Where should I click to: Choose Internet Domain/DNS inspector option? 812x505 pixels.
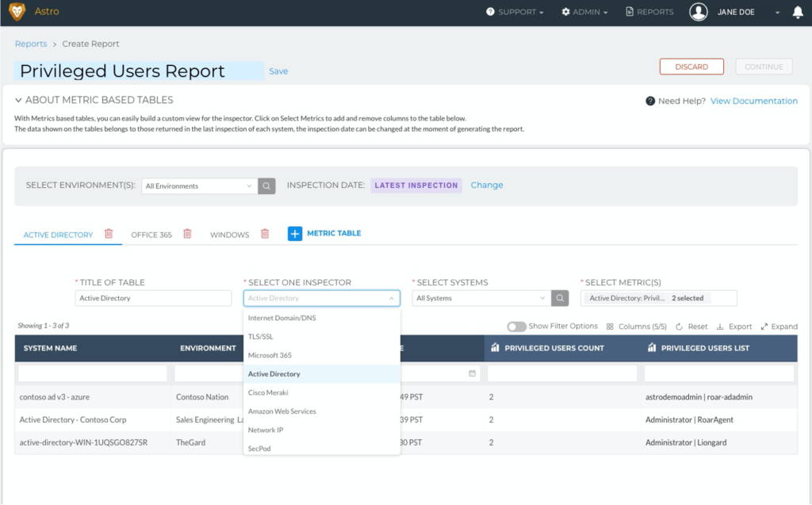click(x=322, y=318)
